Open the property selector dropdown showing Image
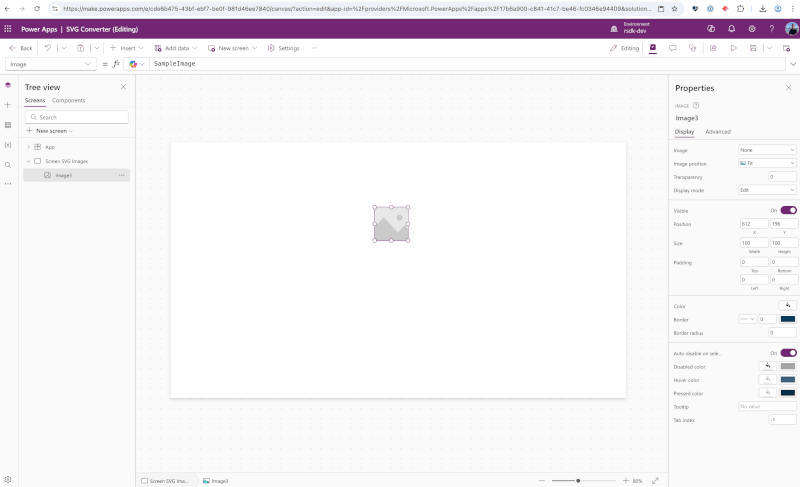 pyautogui.click(x=50, y=64)
